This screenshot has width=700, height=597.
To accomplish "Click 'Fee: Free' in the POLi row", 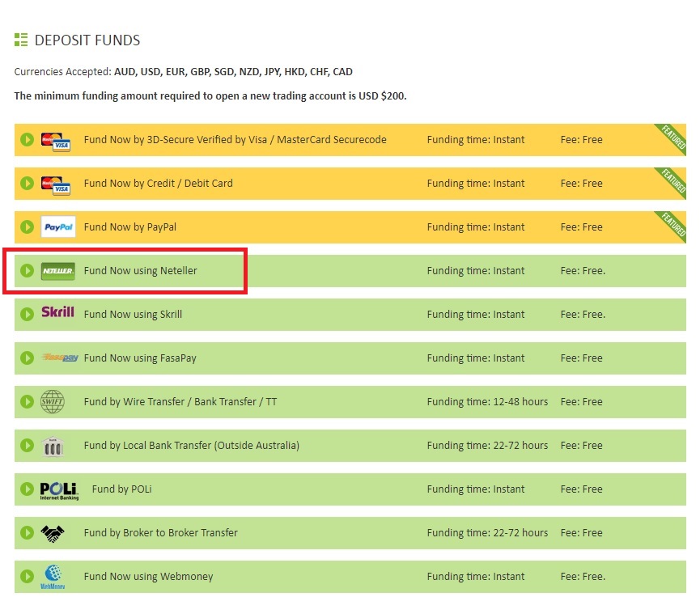I will tap(582, 489).
